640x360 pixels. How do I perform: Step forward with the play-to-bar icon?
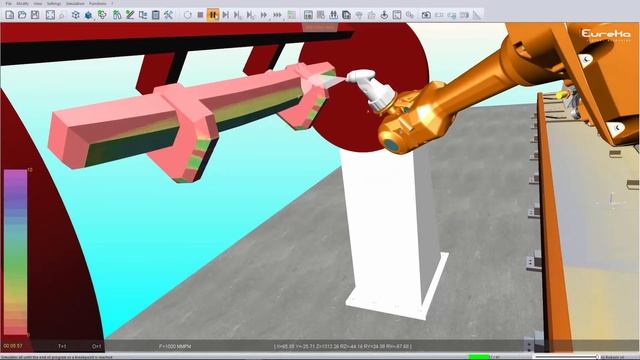(x=226, y=15)
